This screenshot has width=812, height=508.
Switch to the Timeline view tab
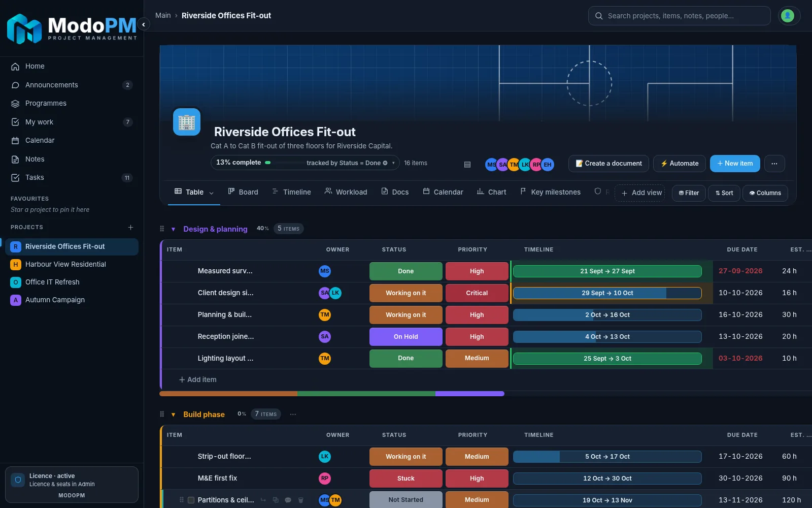point(291,192)
